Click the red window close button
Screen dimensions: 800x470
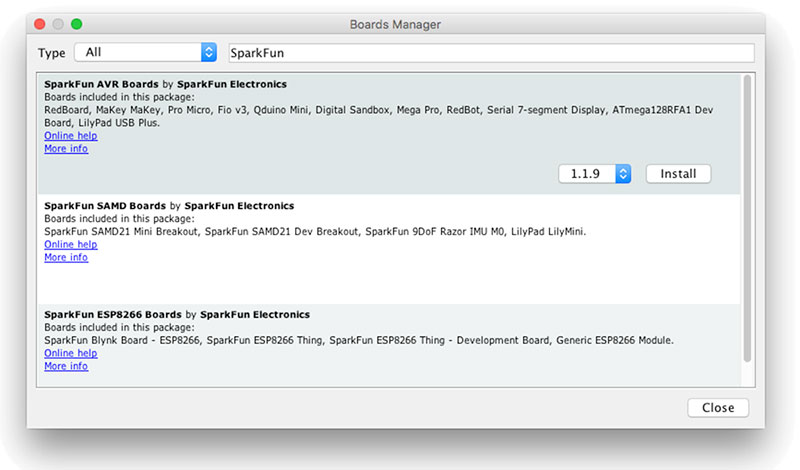pos(40,24)
